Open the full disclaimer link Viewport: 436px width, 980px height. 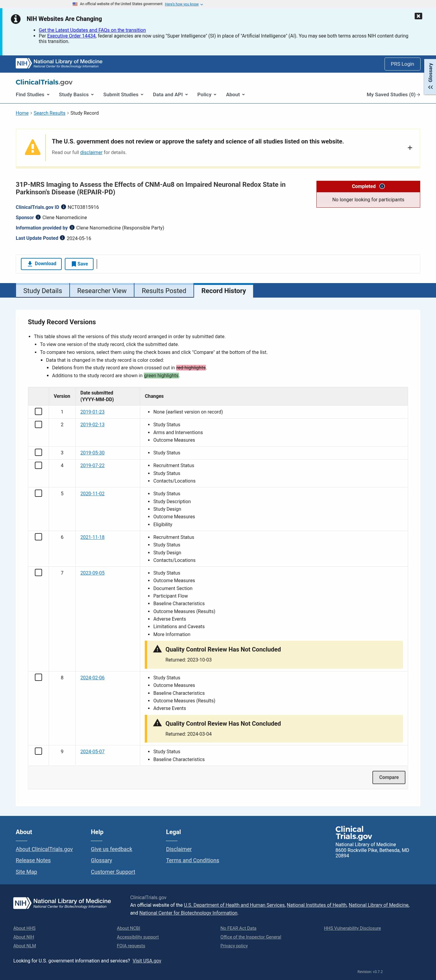point(91,152)
